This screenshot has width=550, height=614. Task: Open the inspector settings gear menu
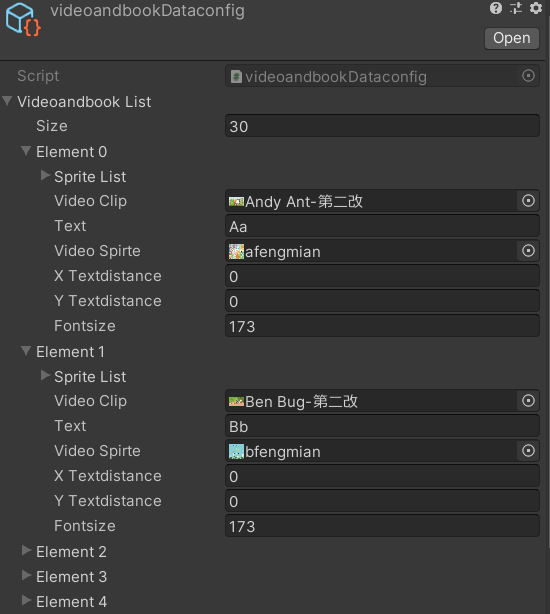(x=536, y=8)
